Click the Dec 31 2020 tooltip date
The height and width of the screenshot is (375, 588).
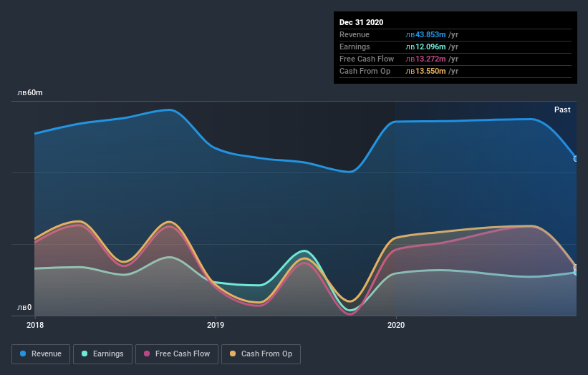click(x=361, y=22)
